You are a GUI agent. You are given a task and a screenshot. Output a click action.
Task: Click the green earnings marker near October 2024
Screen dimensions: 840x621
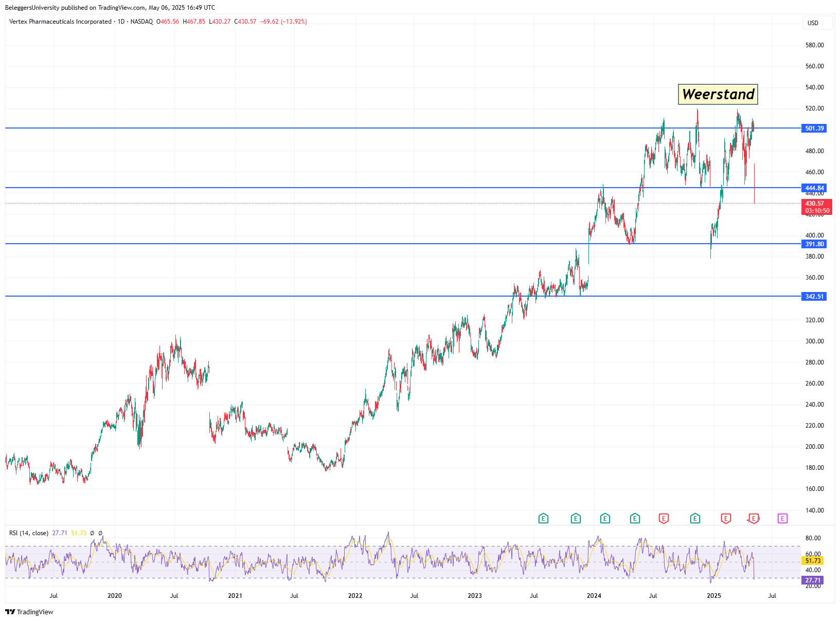[695, 519]
